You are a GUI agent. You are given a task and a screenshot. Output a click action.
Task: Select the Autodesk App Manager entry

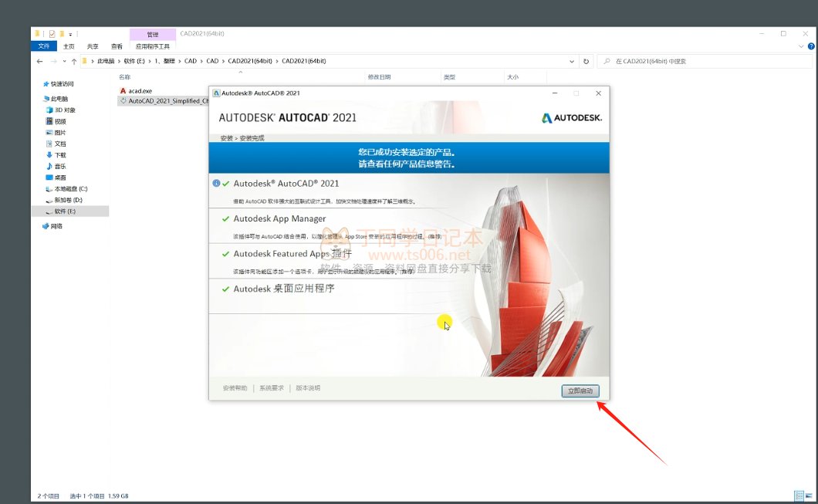pyautogui.click(x=279, y=218)
